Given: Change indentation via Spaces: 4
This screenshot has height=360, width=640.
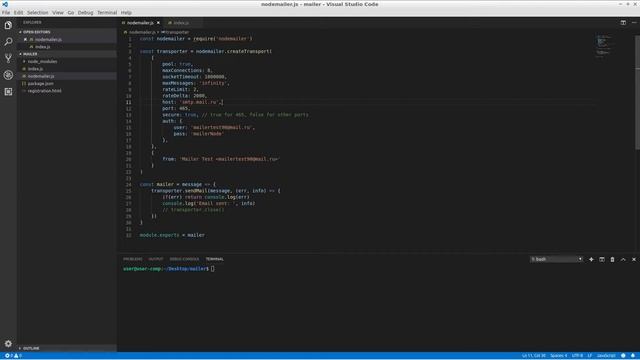Looking at the screenshot, I should click(558, 356).
